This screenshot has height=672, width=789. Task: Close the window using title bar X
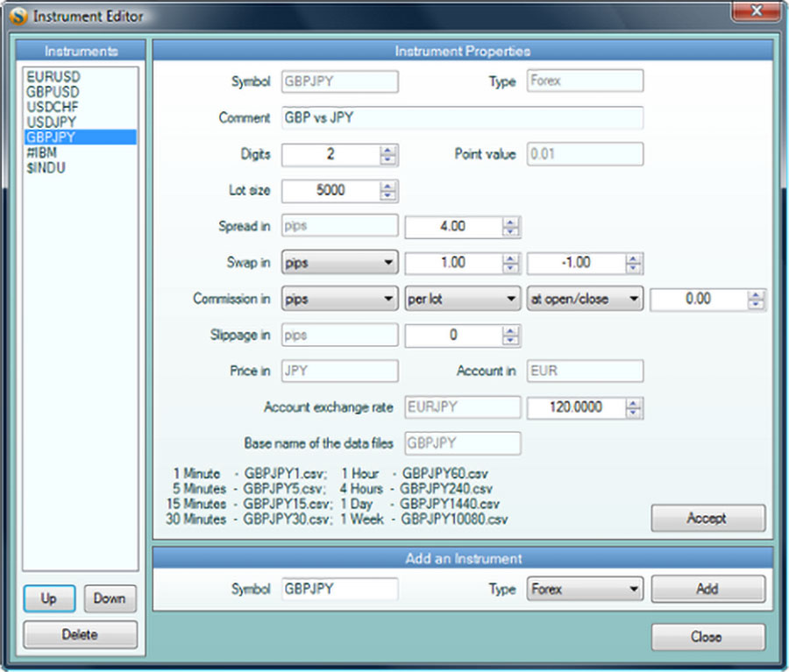pos(756,11)
